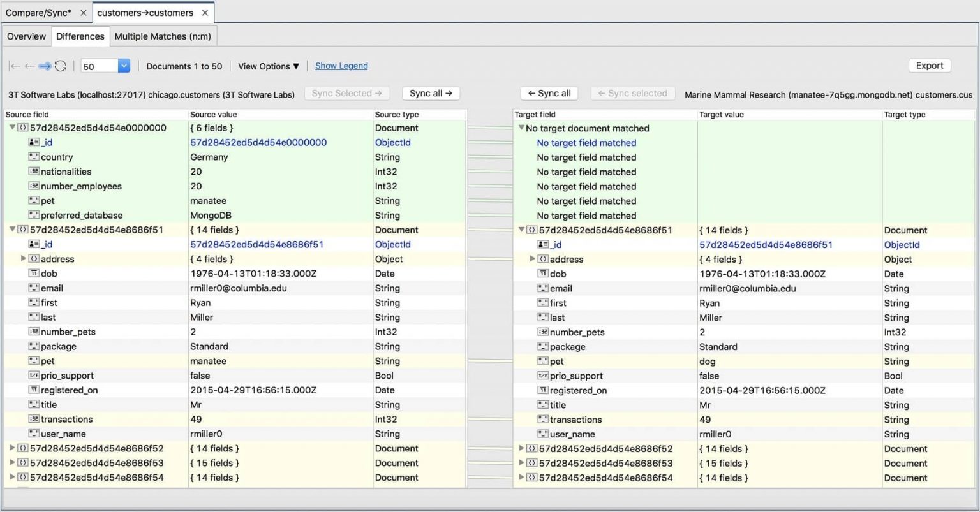Click the Show Legend link
The height and width of the screenshot is (512, 980).
[x=341, y=66]
